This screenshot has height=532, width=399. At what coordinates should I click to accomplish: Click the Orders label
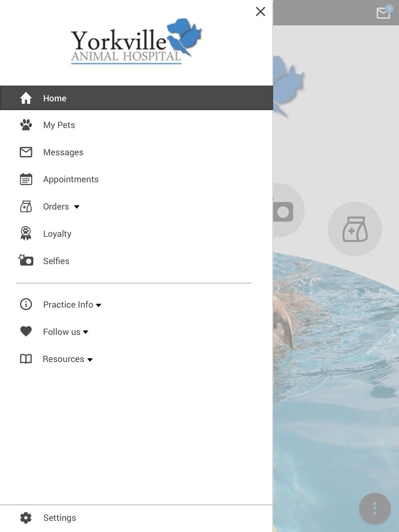[56, 207]
